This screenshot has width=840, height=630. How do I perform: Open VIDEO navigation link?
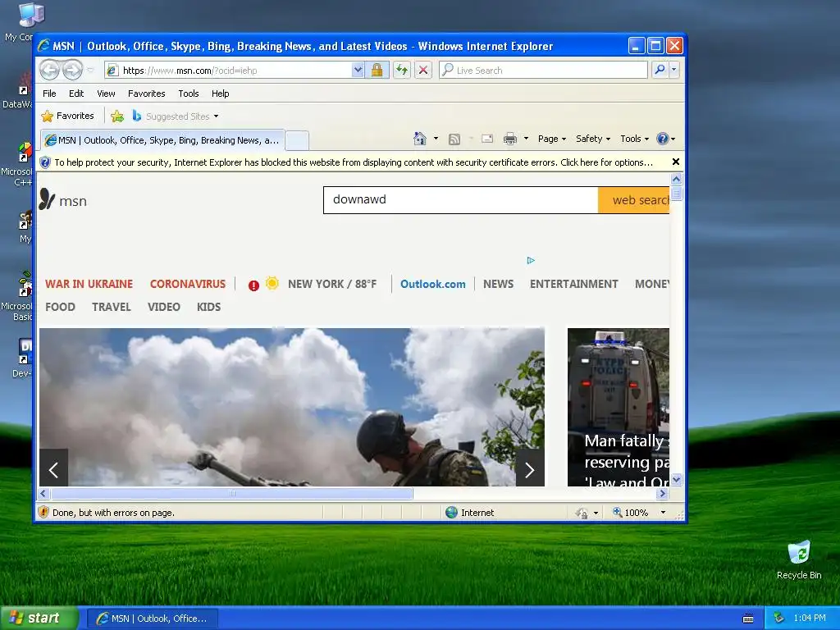coord(164,307)
